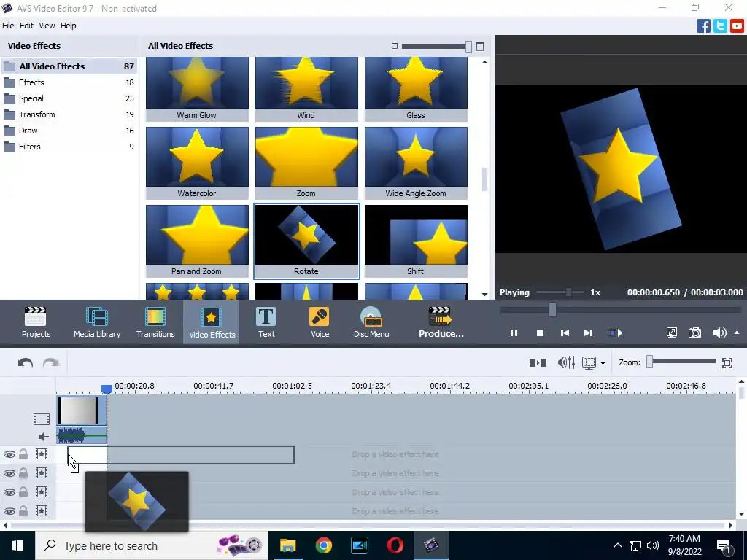
Task: Open the Projects section
Action: [x=36, y=322]
